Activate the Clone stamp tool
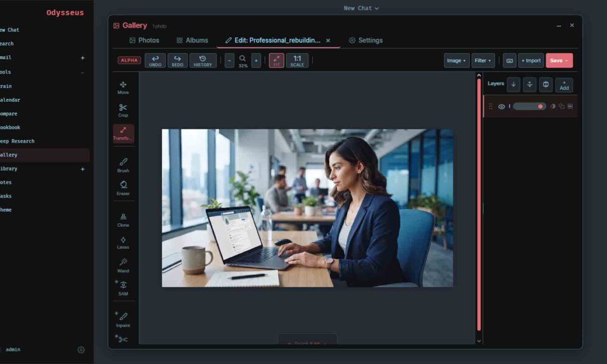607x364 pixels. click(123, 220)
